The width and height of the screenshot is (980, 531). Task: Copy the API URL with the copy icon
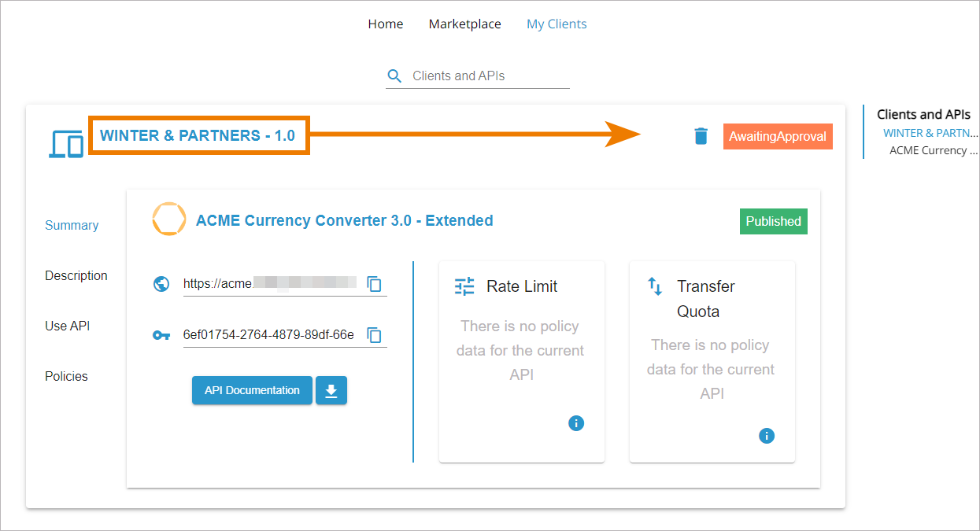(375, 284)
